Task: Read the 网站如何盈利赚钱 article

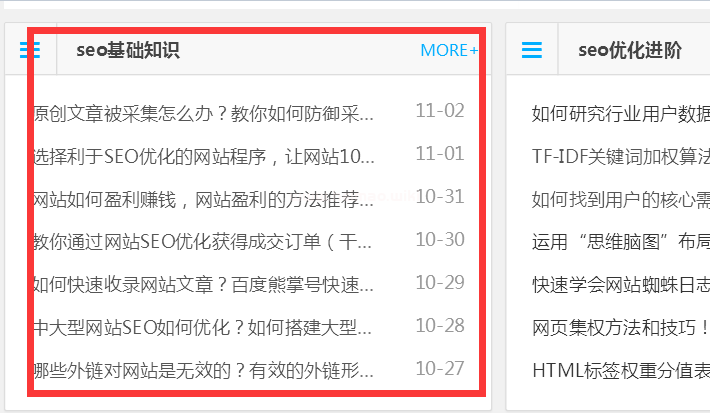Action: pos(203,199)
